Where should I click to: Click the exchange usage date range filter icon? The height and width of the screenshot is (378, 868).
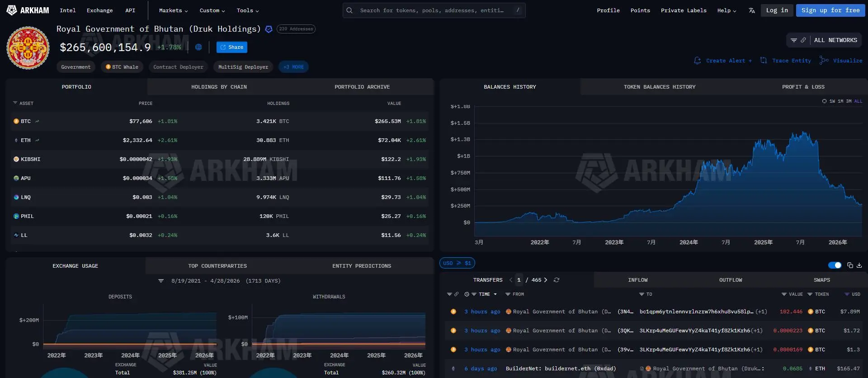click(161, 281)
